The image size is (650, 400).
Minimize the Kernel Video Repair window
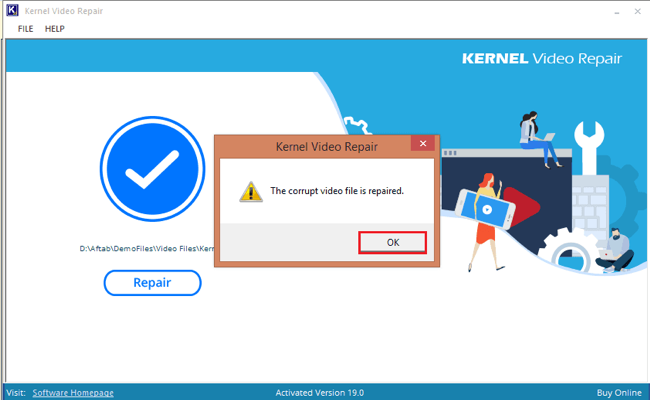(611, 10)
